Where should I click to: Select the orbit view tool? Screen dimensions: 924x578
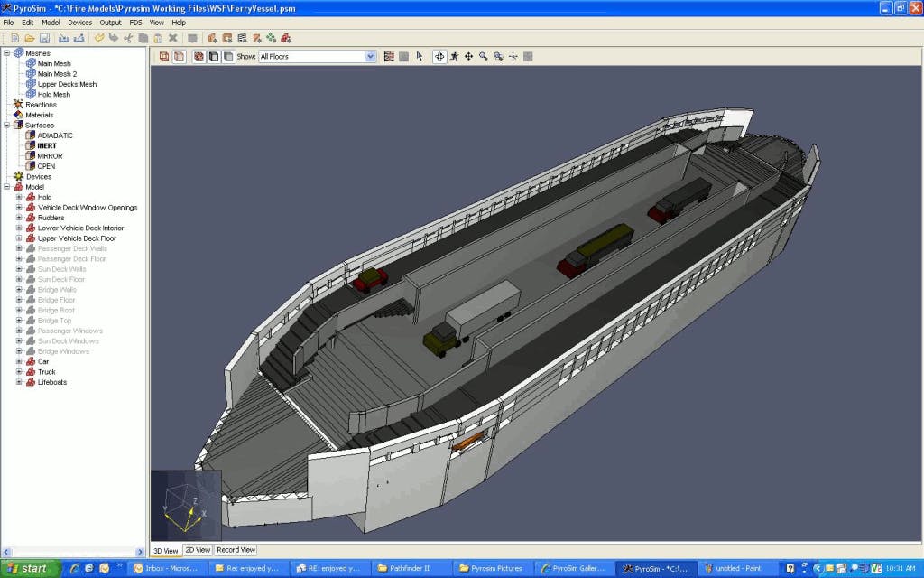[439, 56]
